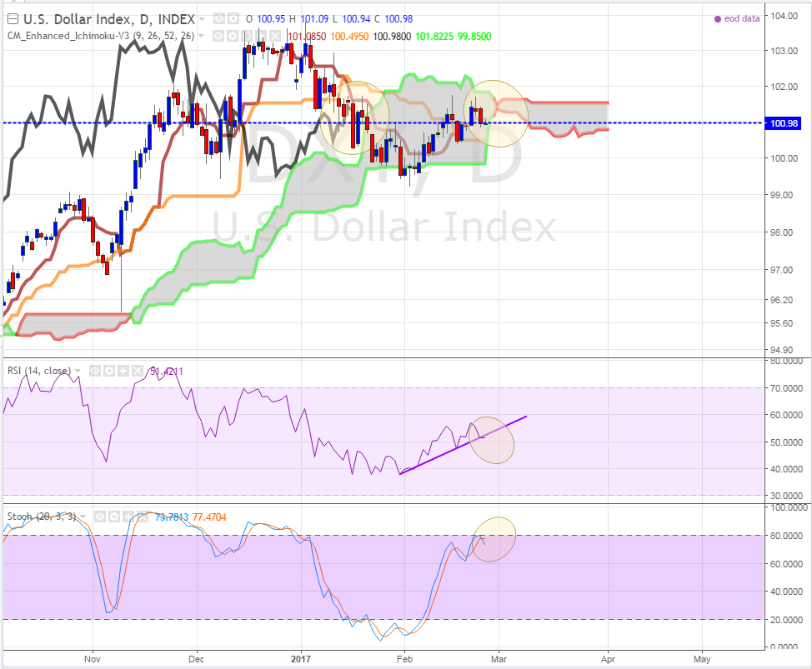This screenshot has width=812, height=669.
Task: Click the CM_Enhanced_Ichimoku-V3 indicator name
Action: tap(101, 36)
